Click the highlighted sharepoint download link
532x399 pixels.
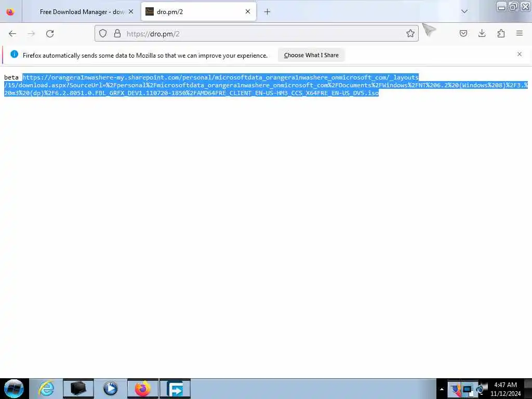(x=265, y=85)
